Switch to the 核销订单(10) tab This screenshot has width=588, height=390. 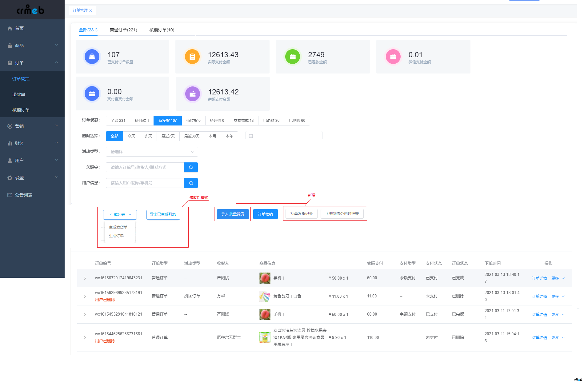[162, 30]
